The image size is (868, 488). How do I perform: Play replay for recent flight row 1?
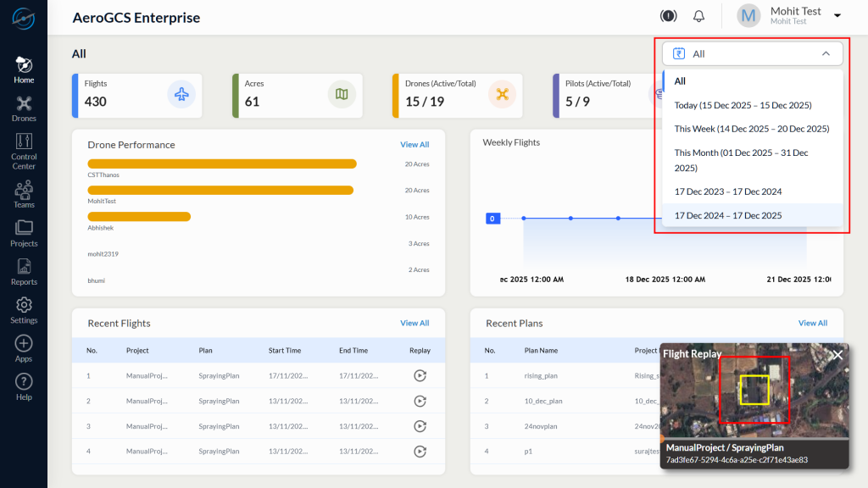420,375
